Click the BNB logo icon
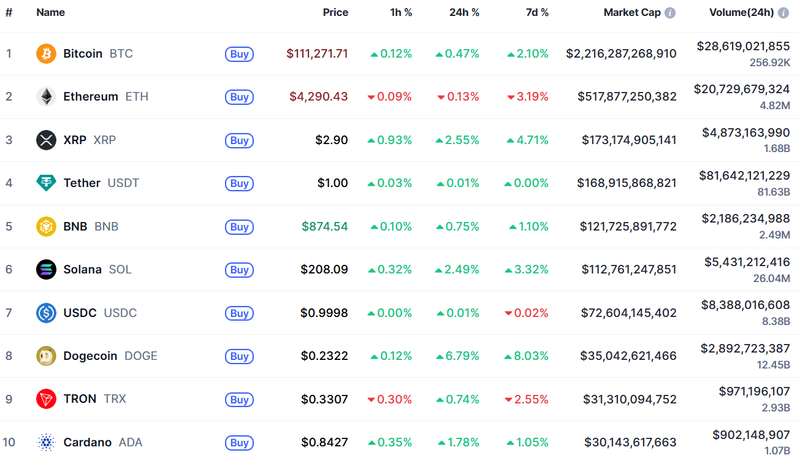Screen dimensions: 800x458 click(46, 226)
